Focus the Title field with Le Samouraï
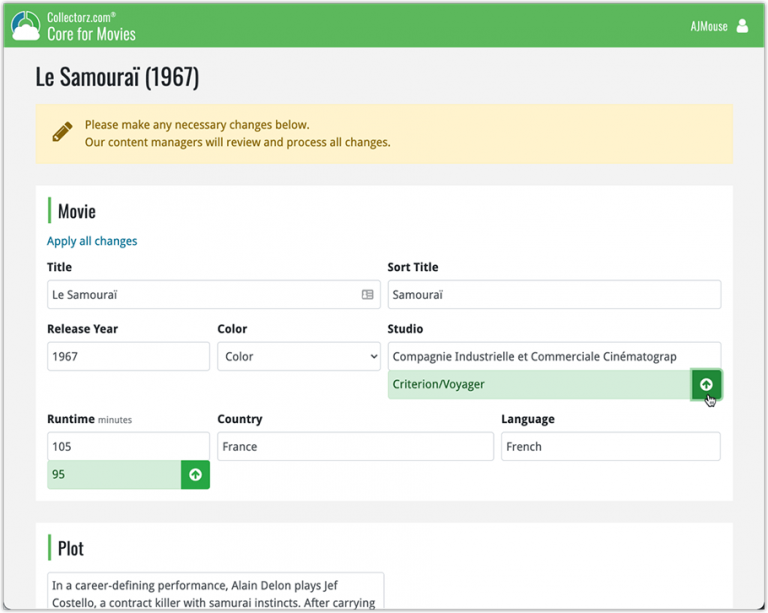 click(214, 294)
